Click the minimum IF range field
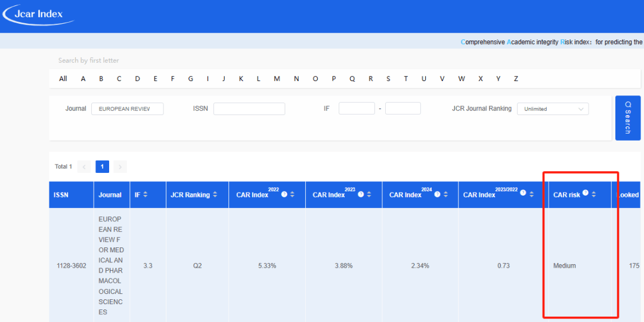This screenshot has height=322, width=644. [357, 109]
